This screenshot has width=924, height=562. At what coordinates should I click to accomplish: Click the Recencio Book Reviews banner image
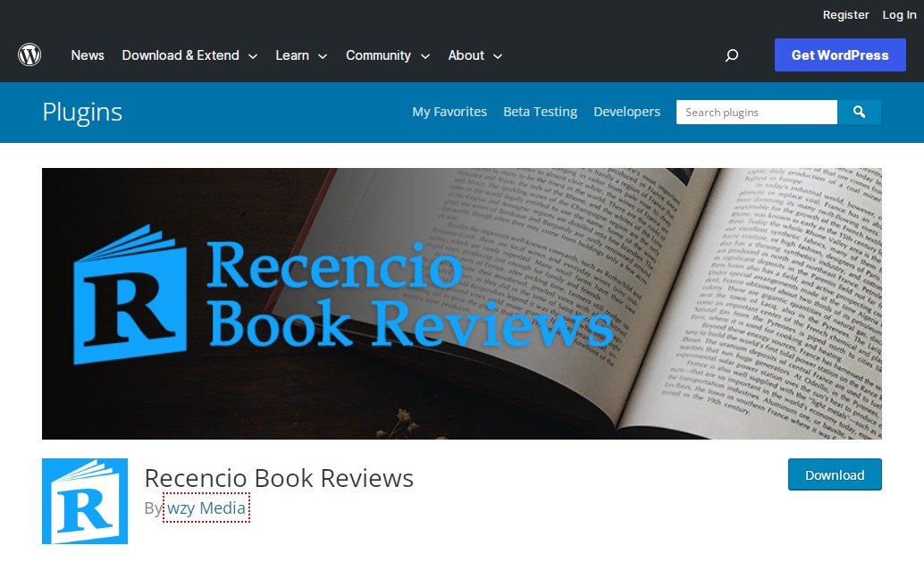pos(461,304)
